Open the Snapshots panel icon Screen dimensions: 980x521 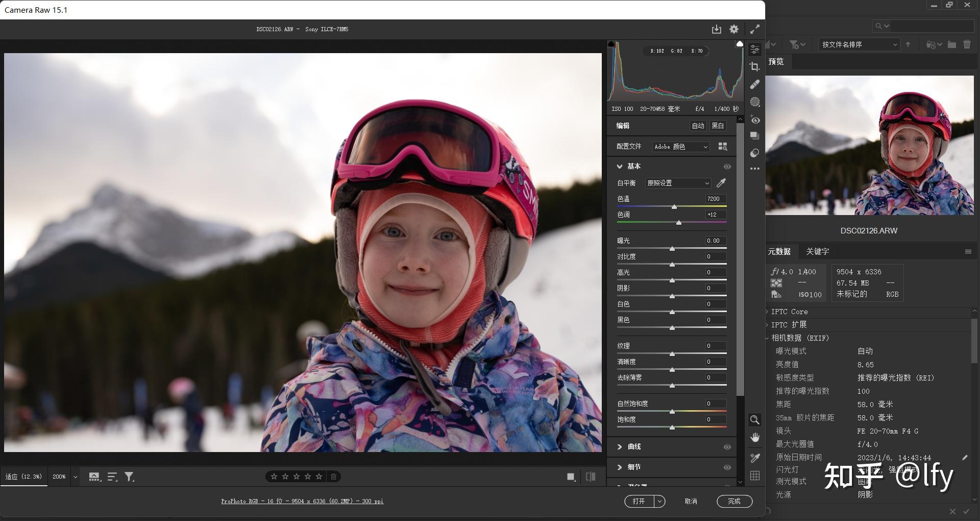(755, 136)
